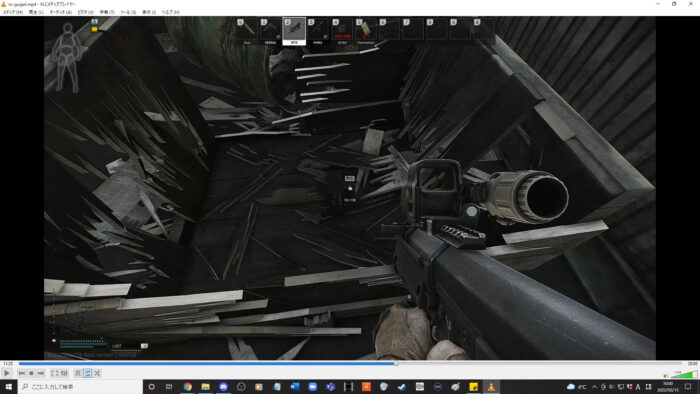This screenshot has height=394, width=700.
Task: Open the playlist view
Action: 78,373
